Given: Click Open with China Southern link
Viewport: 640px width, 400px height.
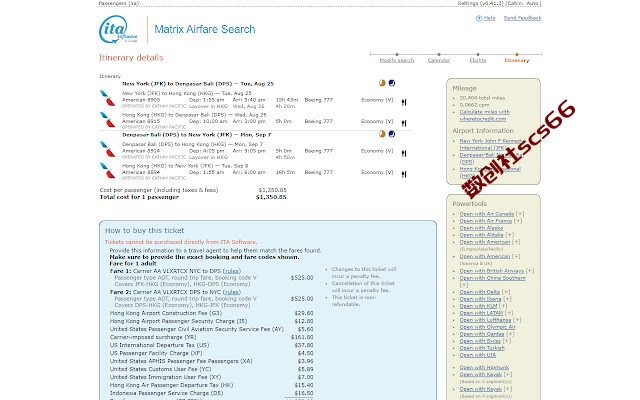Looking at the screenshot, I should pyautogui.click(x=493, y=278).
